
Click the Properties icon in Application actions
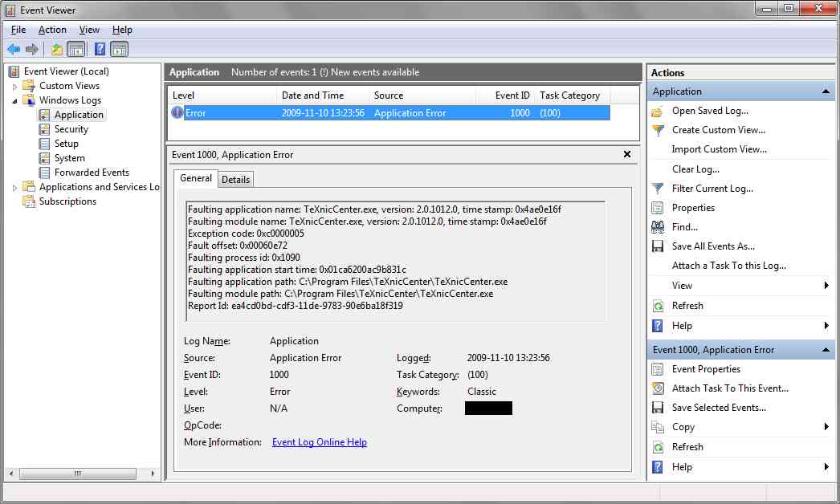[x=658, y=208]
